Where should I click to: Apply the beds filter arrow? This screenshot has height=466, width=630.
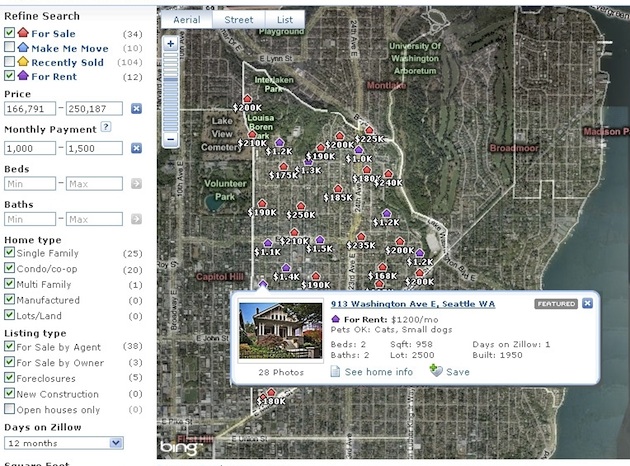(136, 184)
